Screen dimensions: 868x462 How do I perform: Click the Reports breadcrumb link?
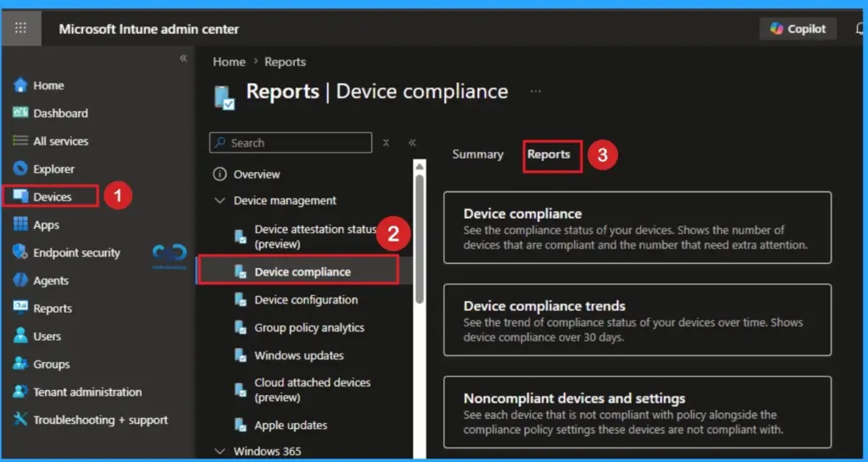[285, 62]
